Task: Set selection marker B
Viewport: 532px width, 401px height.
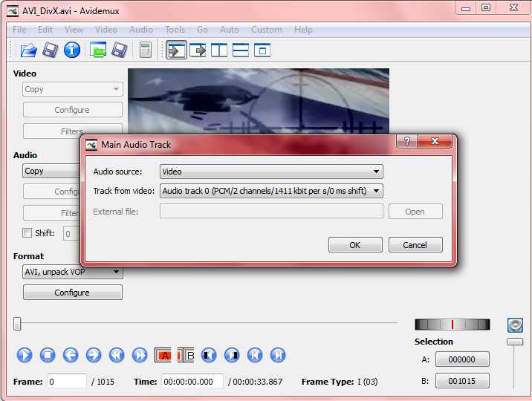Action: click(x=186, y=355)
